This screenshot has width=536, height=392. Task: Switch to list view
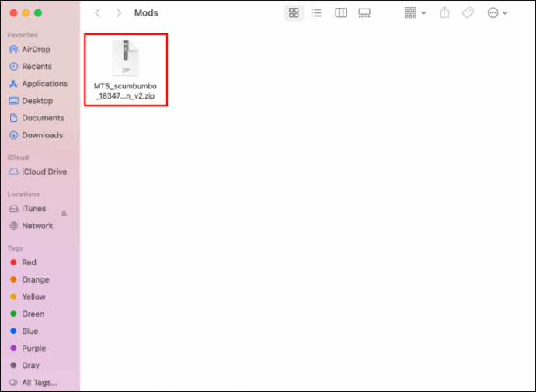(x=316, y=13)
